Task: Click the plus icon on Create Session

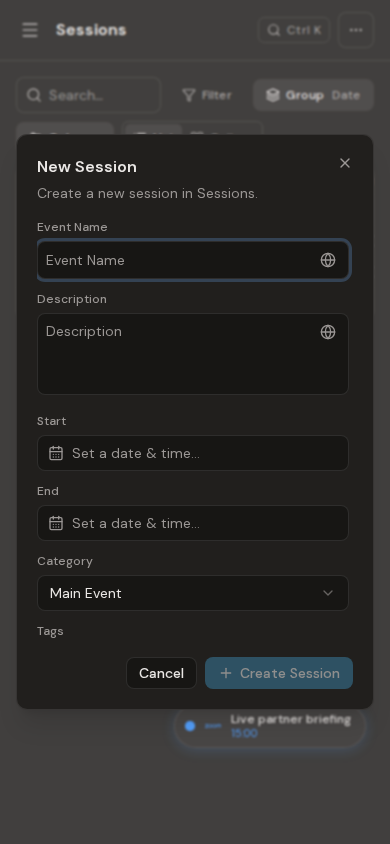Action: click(226, 673)
